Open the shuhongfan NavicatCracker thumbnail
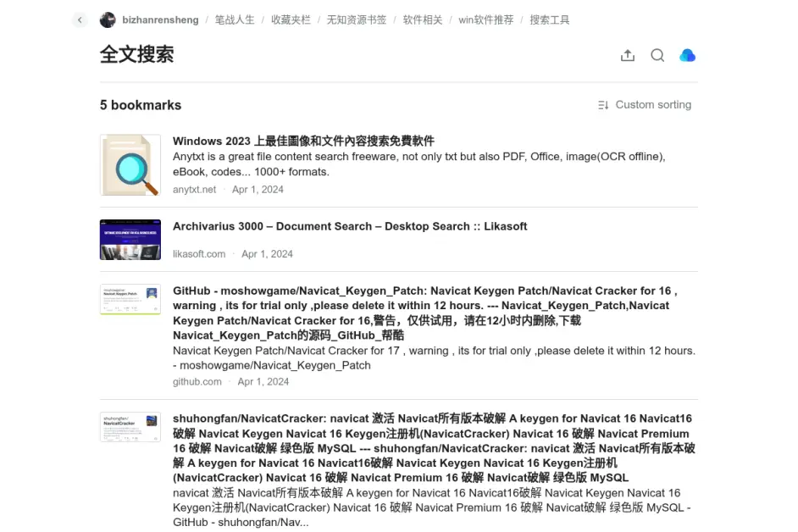The height and width of the screenshot is (532, 798). [x=130, y=427]
